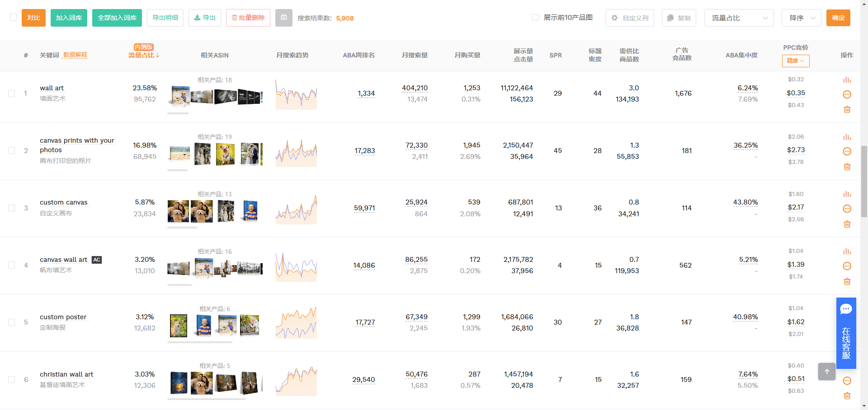This screenshot has height=410, width=868.
Task: Open bar chart icon for wall art row
Action: [x=847, y=80]
